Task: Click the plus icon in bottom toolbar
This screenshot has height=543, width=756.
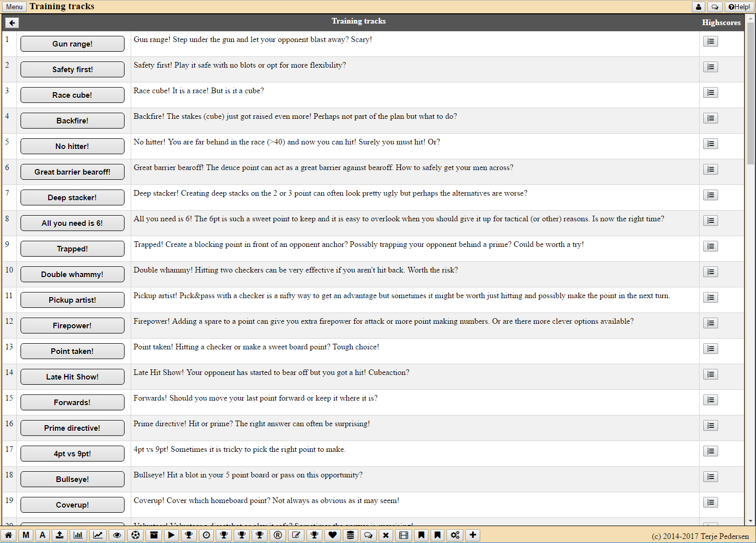Action: coord(473,535)
